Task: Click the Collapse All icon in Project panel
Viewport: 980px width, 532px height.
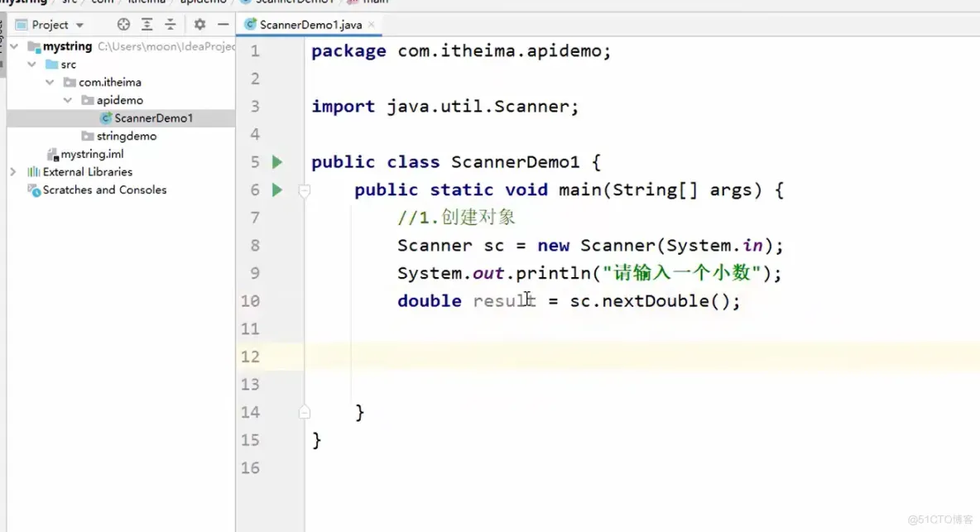Action: [170, 24]
